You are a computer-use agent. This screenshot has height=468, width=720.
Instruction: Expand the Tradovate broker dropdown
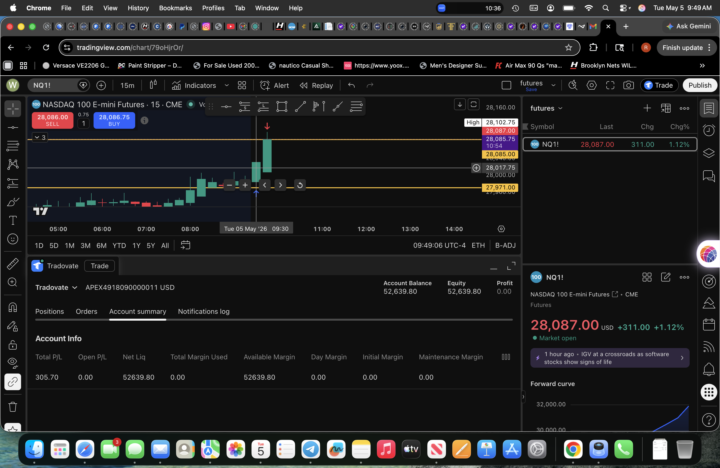(56, 288)
